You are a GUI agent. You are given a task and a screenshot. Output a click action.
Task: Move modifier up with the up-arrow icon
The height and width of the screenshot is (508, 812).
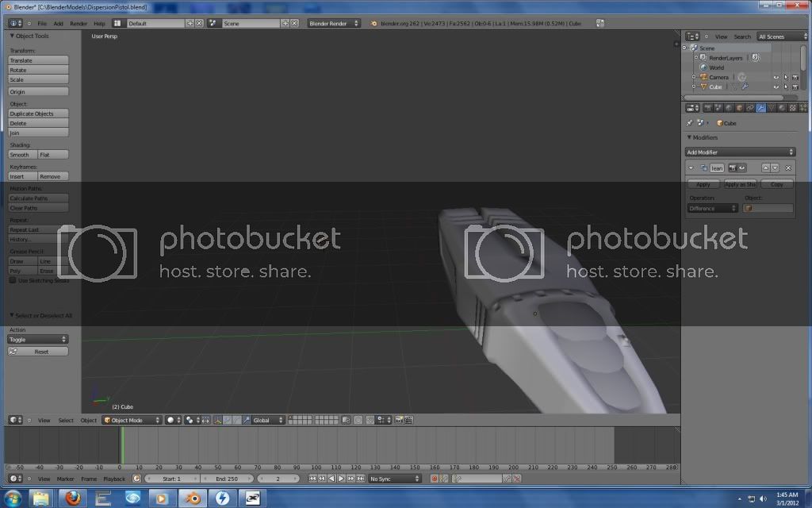(765, 168)
